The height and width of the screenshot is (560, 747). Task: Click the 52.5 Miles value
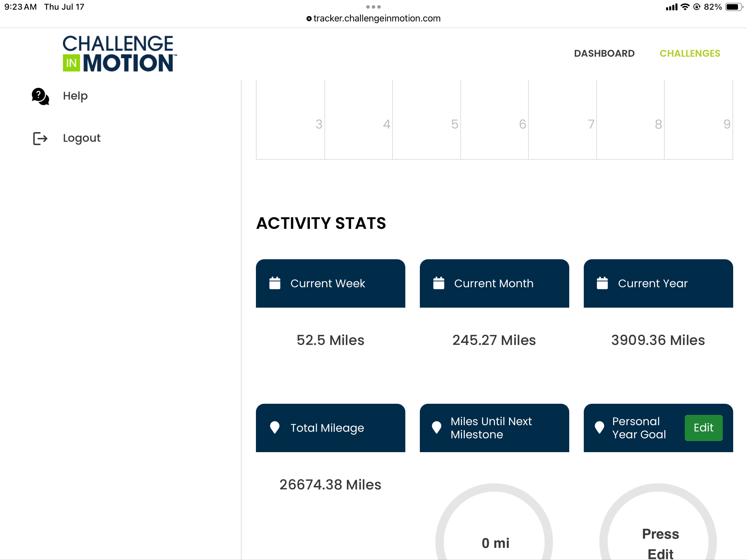pos(330,340)
